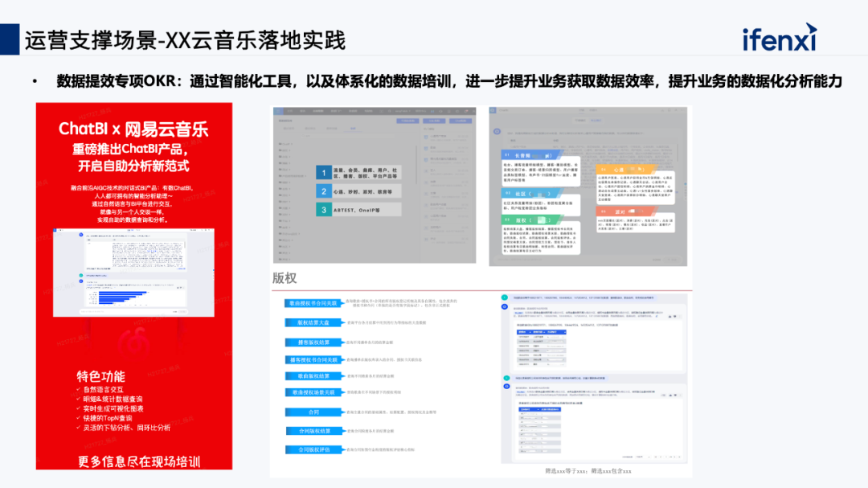The width and height of the screenshot is (868, 488).
Task: Click the number 2 box beside 心遇
Action: click(324, 191)
